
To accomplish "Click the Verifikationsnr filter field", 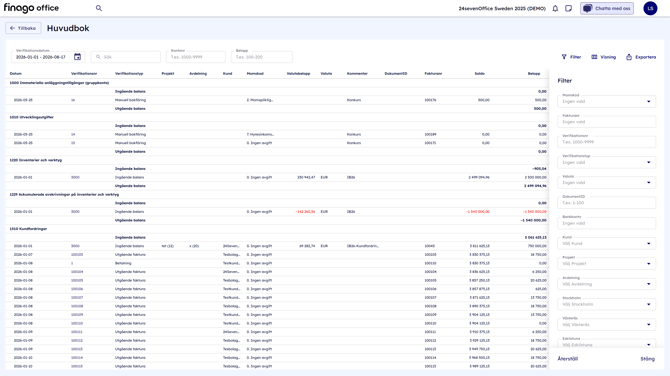I will pyautogui.click(x=606, y=142).
